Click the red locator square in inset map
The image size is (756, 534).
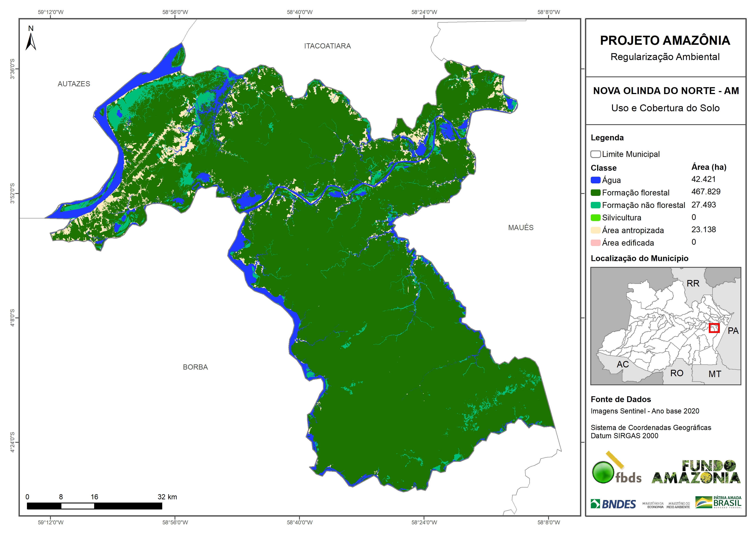point(714,328)
